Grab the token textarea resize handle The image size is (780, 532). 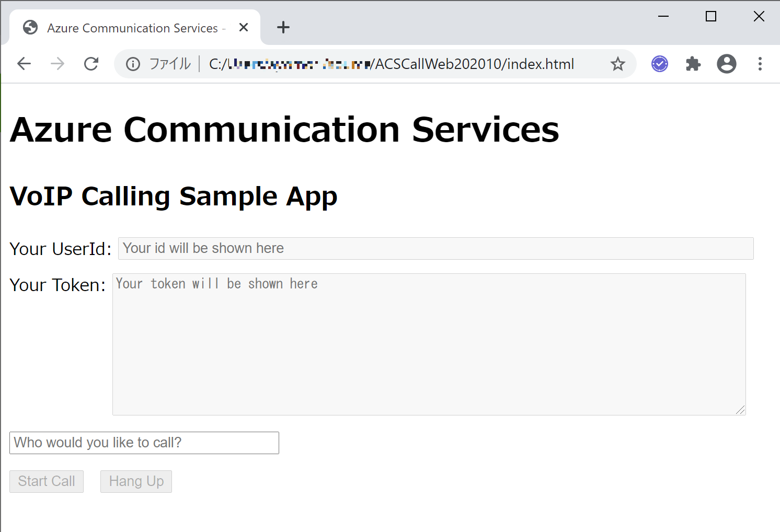(740, 410)
